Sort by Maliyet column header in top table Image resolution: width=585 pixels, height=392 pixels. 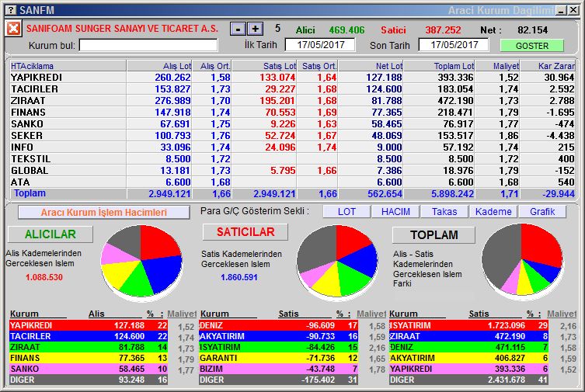[498, 66]
